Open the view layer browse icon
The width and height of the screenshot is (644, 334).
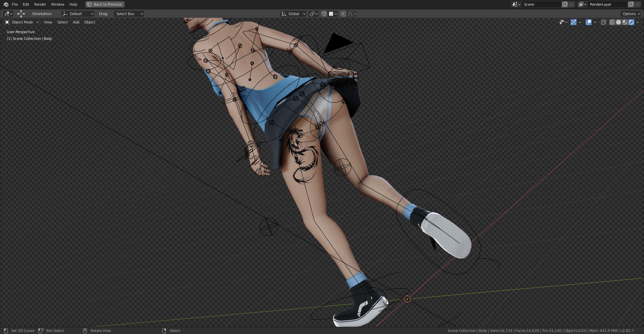583,4
